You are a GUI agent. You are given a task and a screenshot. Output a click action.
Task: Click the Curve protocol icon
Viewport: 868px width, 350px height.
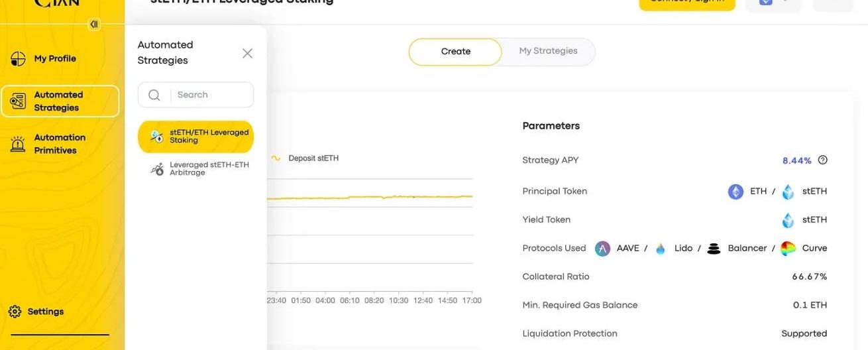pyautogui.click(x=788, y=249)
